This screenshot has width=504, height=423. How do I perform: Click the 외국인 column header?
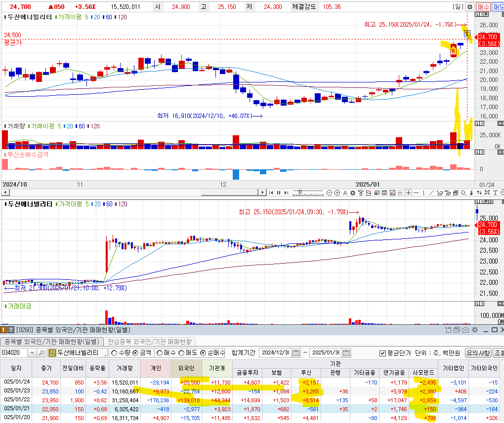coord(186,368)
